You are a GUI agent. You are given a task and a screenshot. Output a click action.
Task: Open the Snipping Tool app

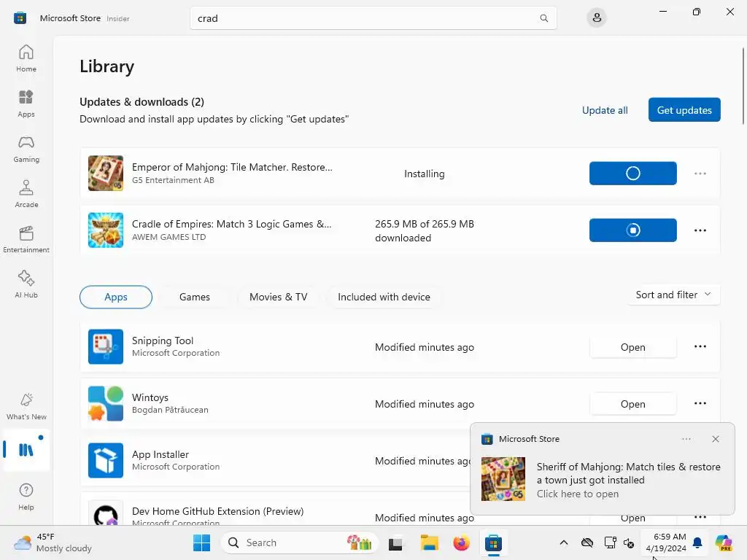coord(632,347)
